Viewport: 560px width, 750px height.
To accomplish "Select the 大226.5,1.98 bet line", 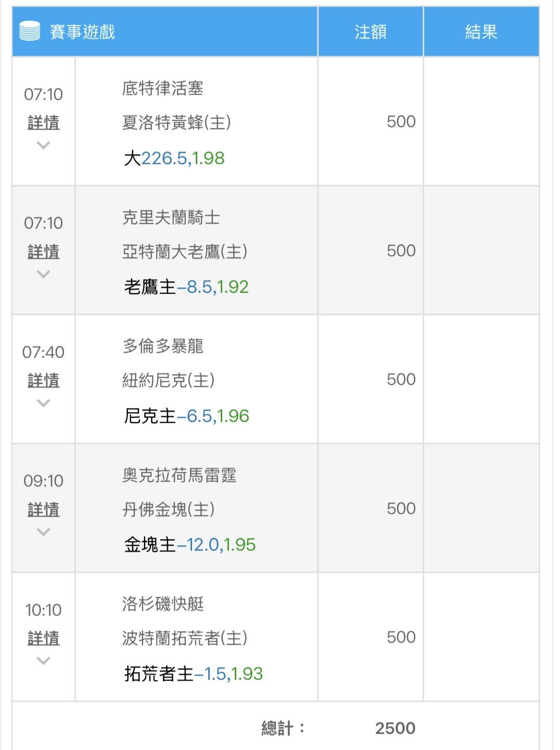I will [x=174, y=158].
